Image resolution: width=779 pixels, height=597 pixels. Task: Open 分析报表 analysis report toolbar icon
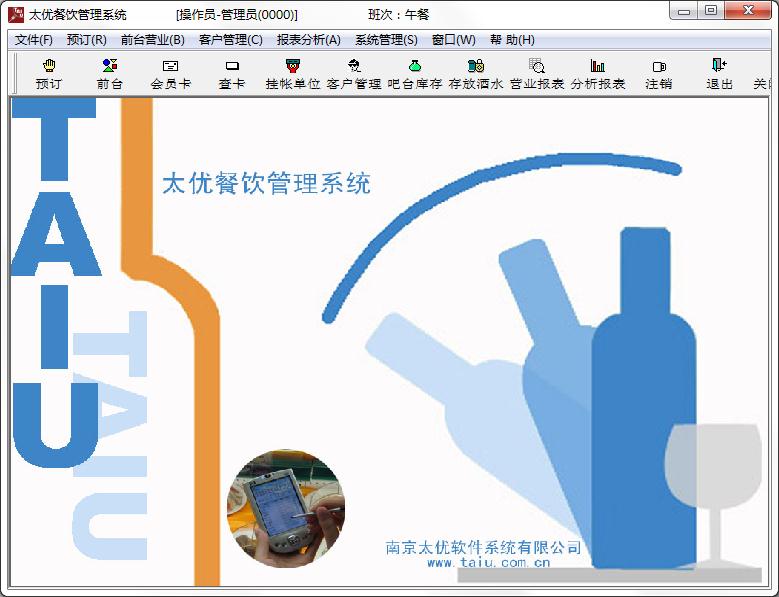click(x=598, y=74)
